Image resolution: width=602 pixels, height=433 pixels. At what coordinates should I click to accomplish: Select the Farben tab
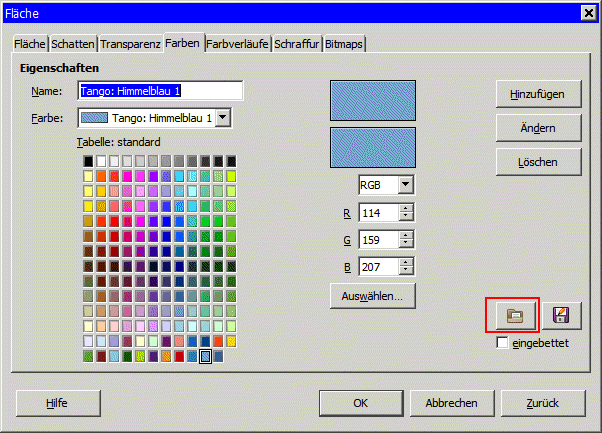tap(182, 43)
